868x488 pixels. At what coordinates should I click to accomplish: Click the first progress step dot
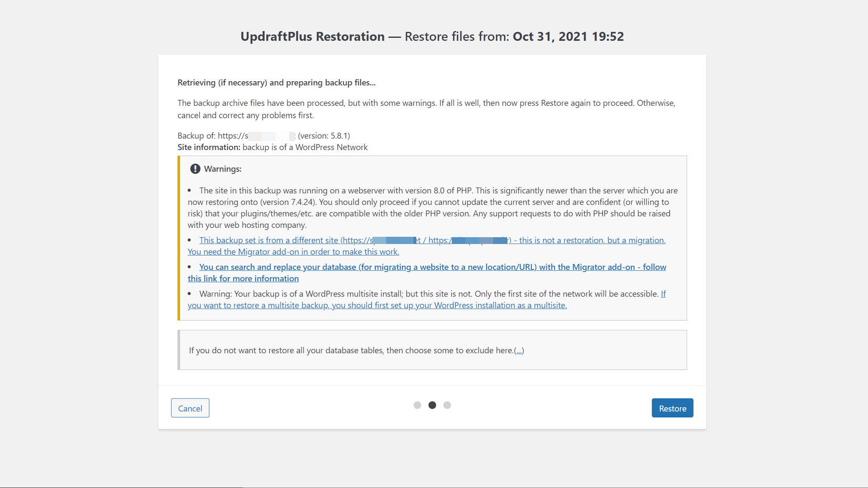click(x=417, y=405)
